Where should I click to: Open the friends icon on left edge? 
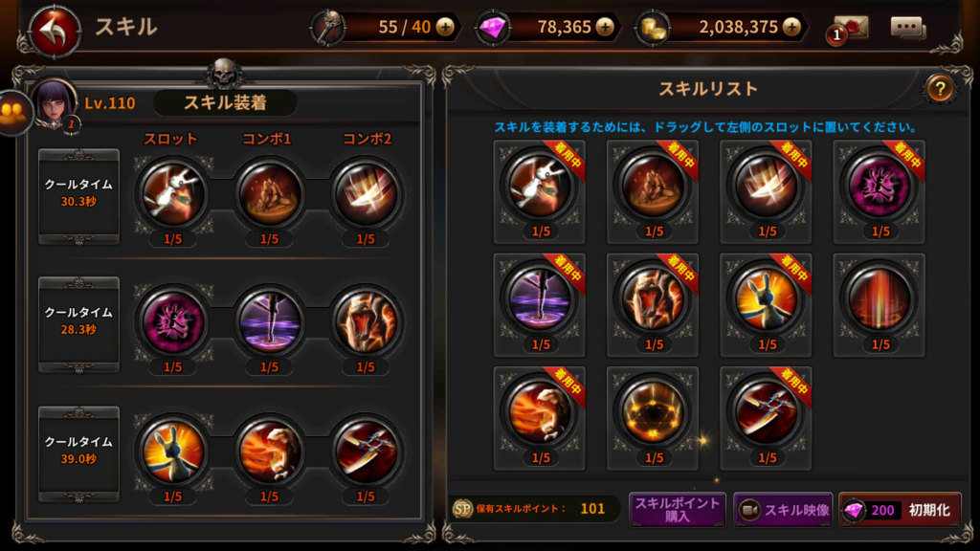point(13,113)
